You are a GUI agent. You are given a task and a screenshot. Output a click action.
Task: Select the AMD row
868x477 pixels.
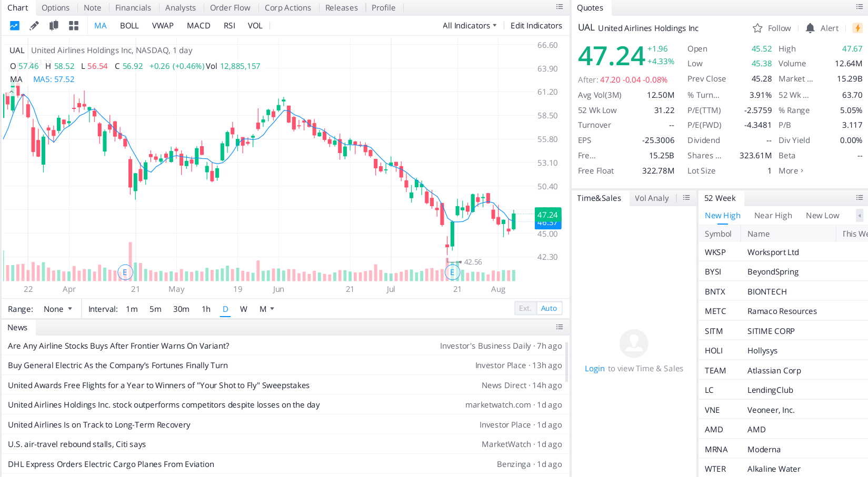[783, 430]
